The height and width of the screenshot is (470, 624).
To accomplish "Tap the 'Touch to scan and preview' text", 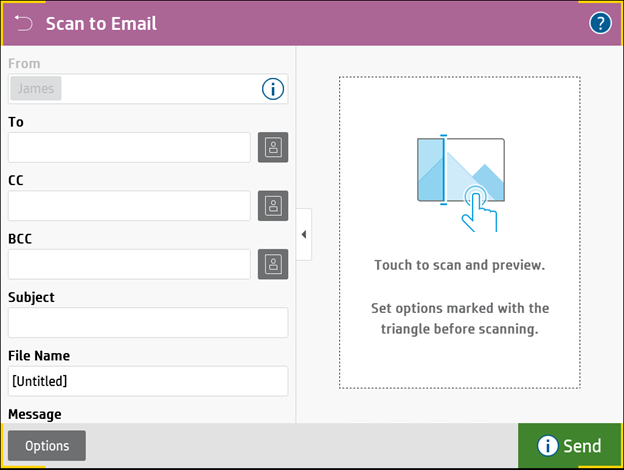I will coord(459,266).
